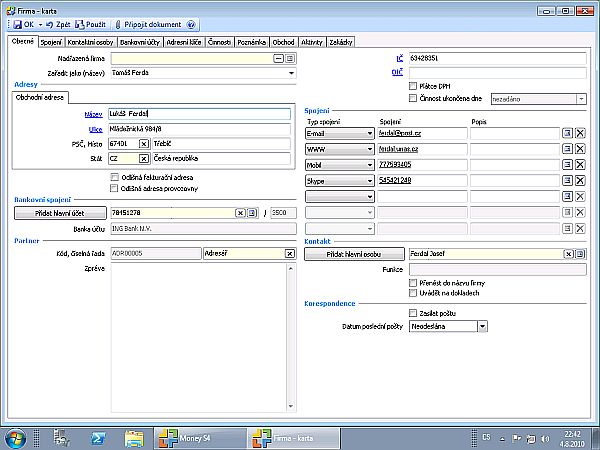Delete the Skype connection row
This screenshot has width=600, height=450.
point(580,180)
